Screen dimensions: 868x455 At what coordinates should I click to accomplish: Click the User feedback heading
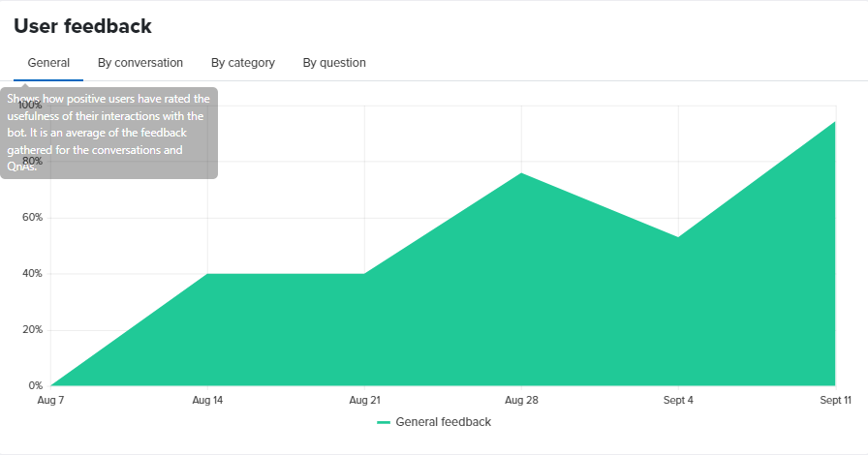pyautogui.click(x=82, y=26)
